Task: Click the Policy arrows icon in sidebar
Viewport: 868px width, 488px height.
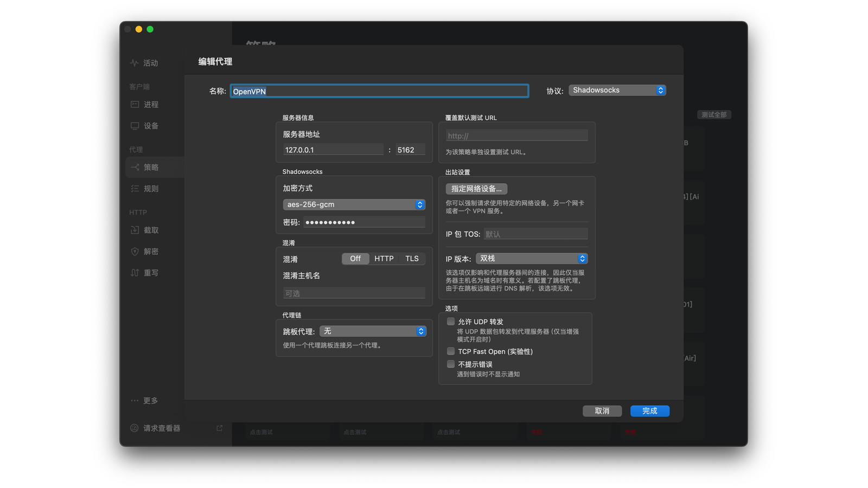Action: click(x=135, y=167)
